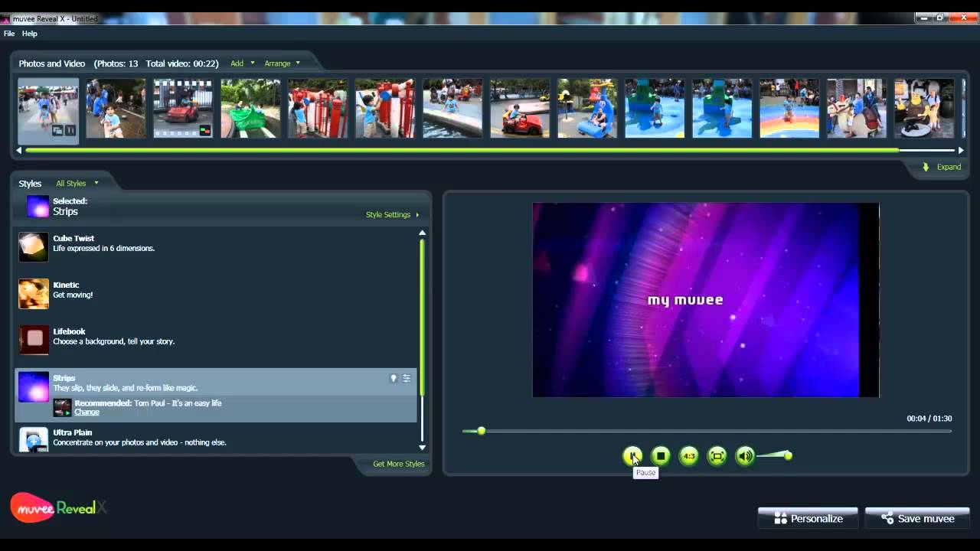Click the Personalize button
The image size is (980, 551).
pyautogui.click(x=808, y=518)
